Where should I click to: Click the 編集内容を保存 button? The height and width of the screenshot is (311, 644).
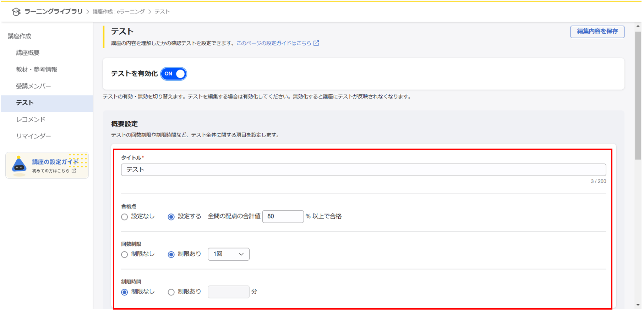pos(597,32)
